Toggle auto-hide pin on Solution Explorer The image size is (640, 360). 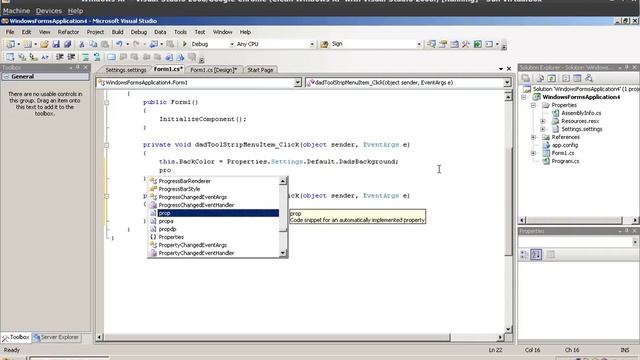[x=627, y=67]
